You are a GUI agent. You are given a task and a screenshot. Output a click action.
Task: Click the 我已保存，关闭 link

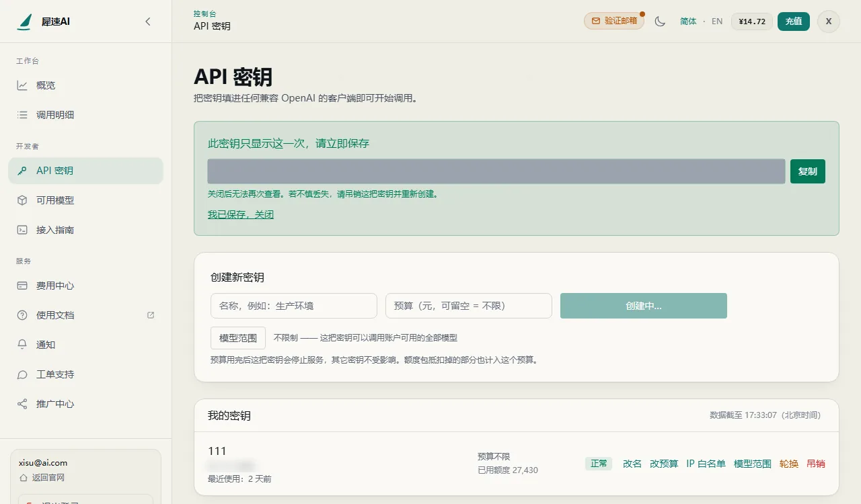(241, 214)
